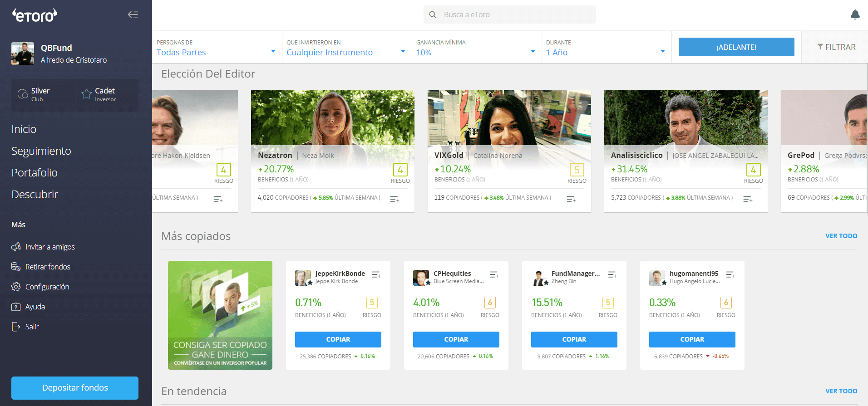Click Ayuda help link
The image size is (868, 406).
point(35,307)
